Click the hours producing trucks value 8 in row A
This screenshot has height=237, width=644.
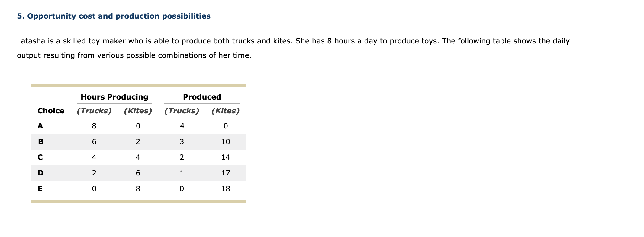click(94, 126)
